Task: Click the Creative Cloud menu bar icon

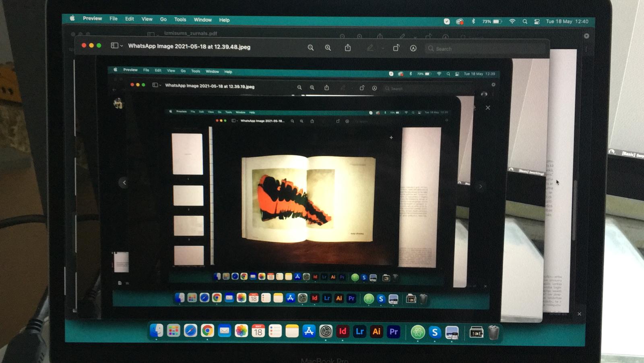Action: click(460, 21)
